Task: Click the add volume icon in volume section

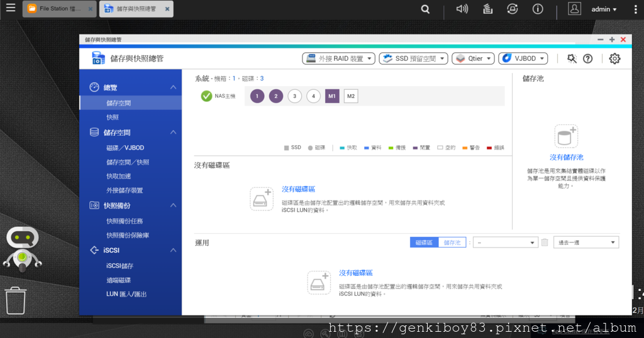Action: click(262, 199)
